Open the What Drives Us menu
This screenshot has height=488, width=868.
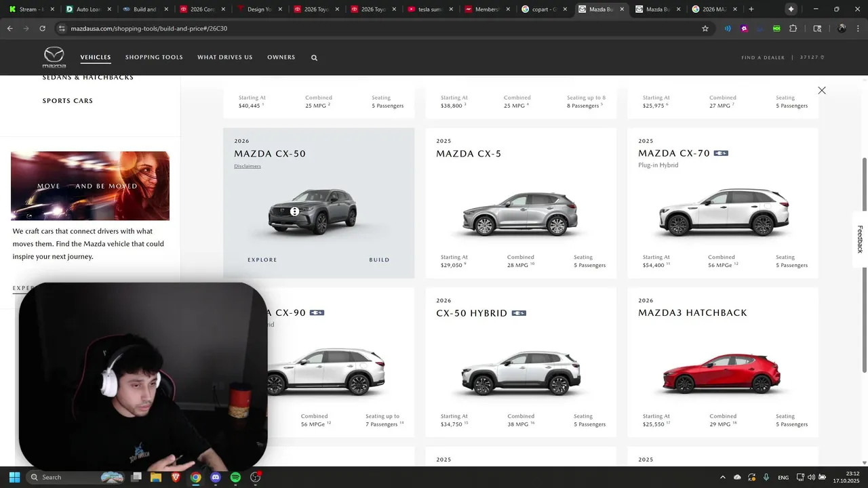click(x=225, y=58)
